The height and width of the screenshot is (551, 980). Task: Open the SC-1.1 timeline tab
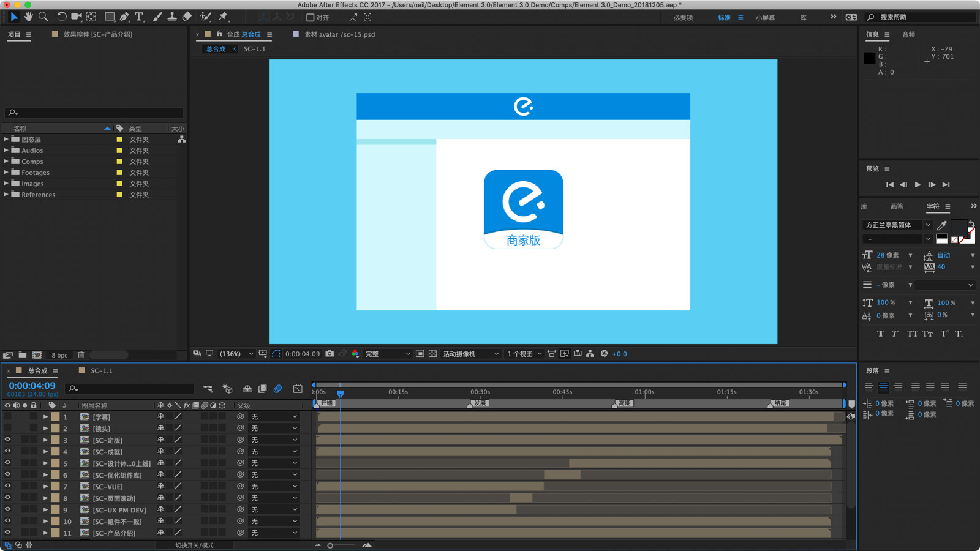click(101, 371)
